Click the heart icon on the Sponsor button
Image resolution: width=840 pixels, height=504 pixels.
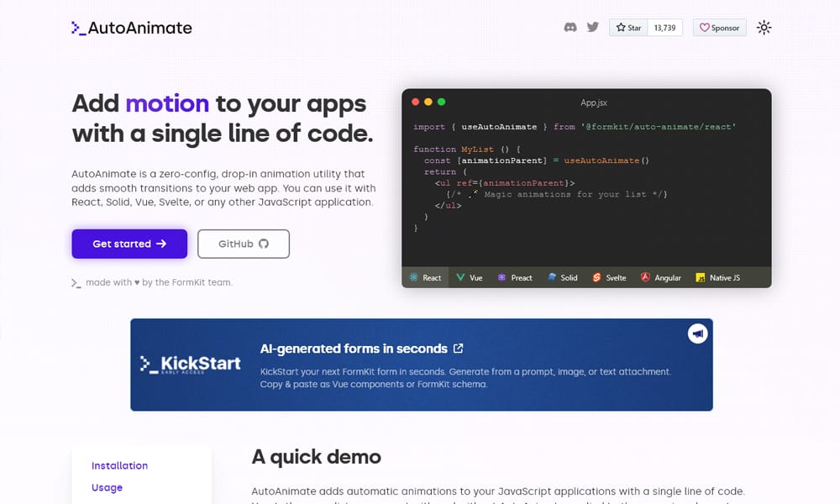tap(704, 27)
